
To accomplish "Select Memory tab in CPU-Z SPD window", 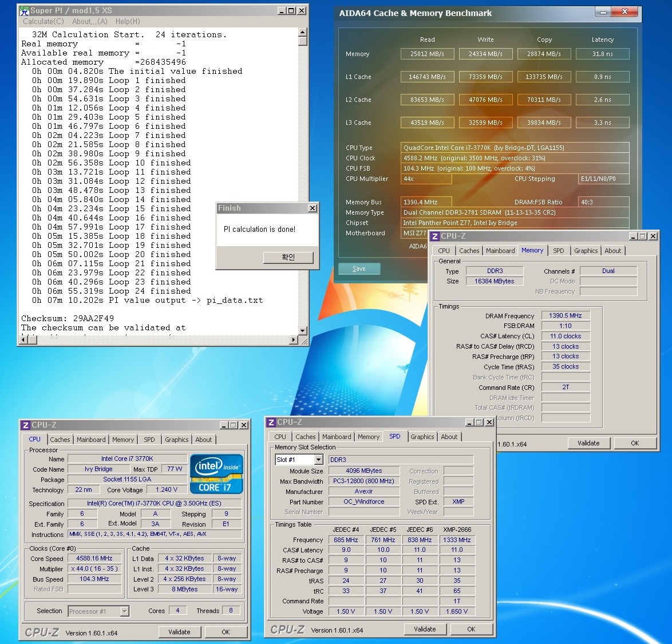I will coord(369,437).
